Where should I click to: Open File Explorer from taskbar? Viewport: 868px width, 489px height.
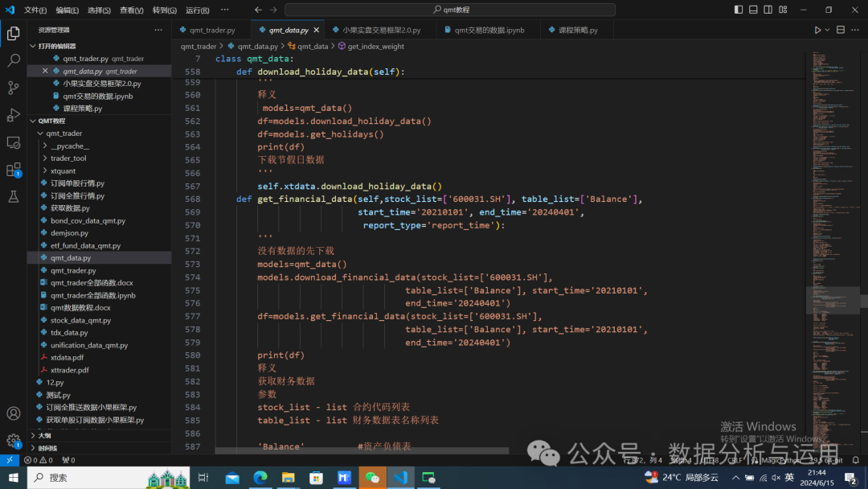pyautogui.click(x=289, y=478)
